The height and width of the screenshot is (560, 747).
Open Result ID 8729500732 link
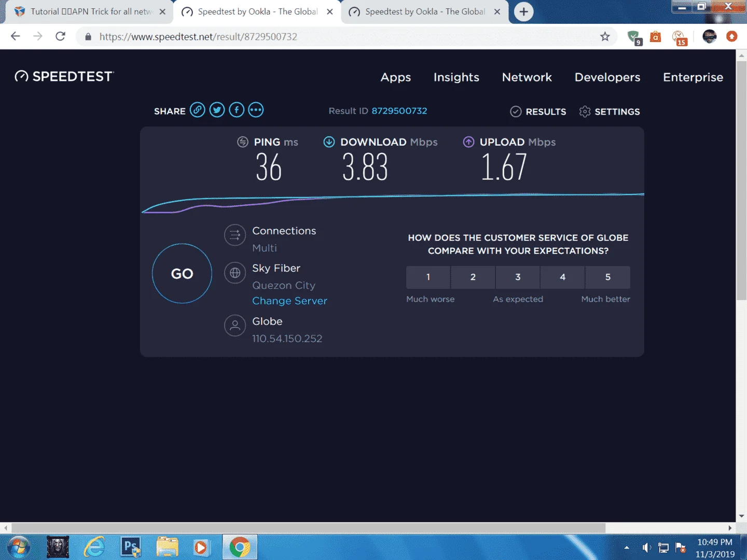pos(399,111)
